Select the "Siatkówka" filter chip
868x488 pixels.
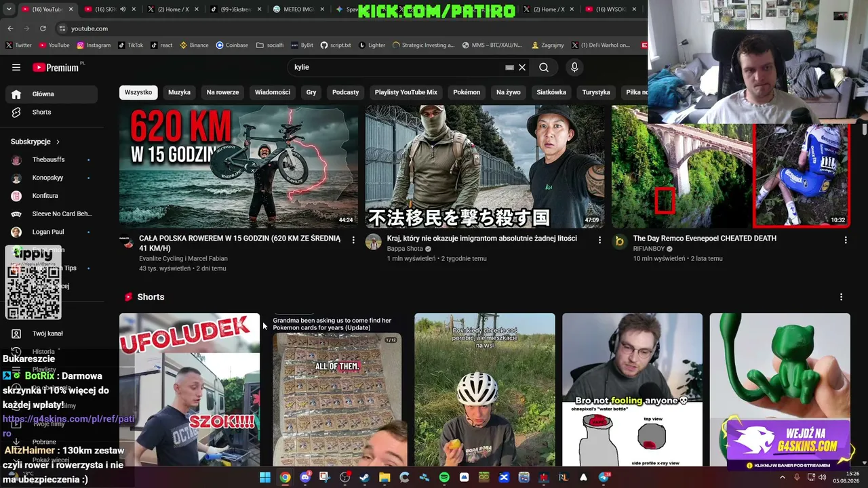pos(551,92)
